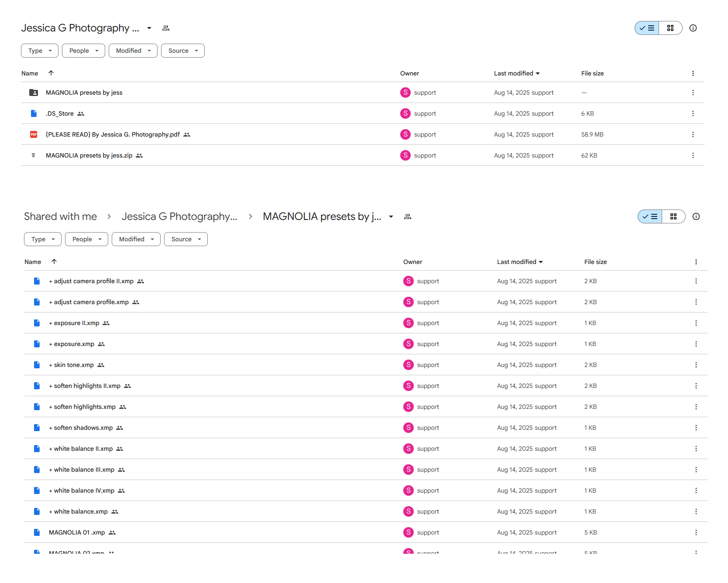This screenshot has height=583, width=728.
Task: More actions for .DS_Store
Action: 693,113
